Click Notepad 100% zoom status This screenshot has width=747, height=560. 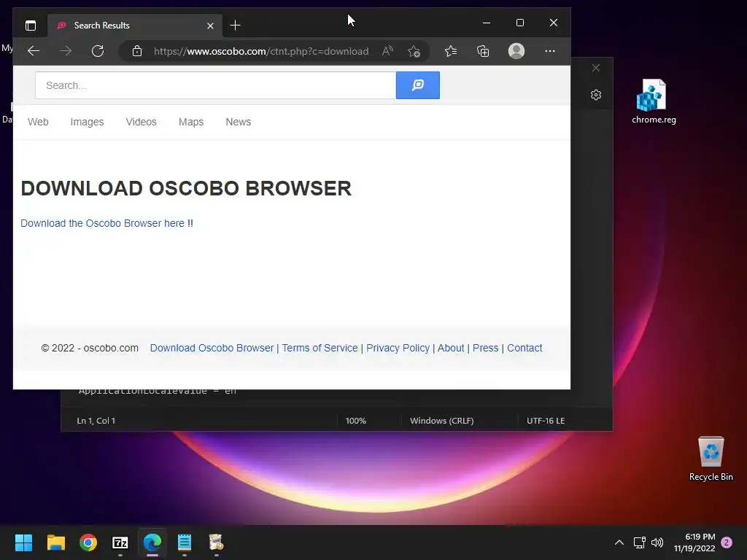click(x=356, y=421)
